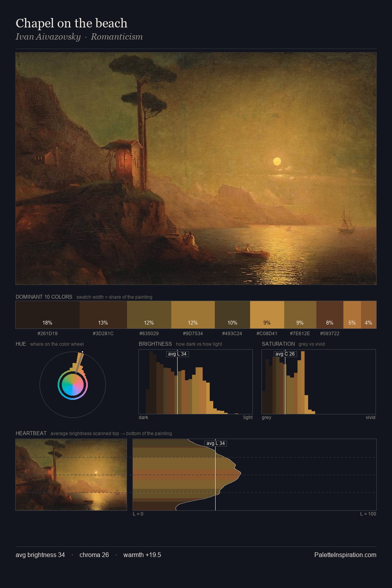Open the PaletteInspiration.com link
The image size is (392, 588).
[x=345, y=555]
